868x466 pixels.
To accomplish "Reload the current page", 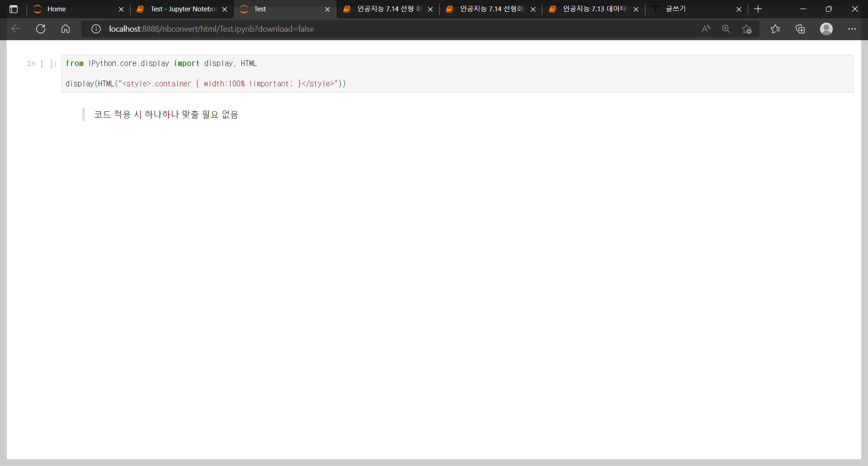I will tap(41, 29).
